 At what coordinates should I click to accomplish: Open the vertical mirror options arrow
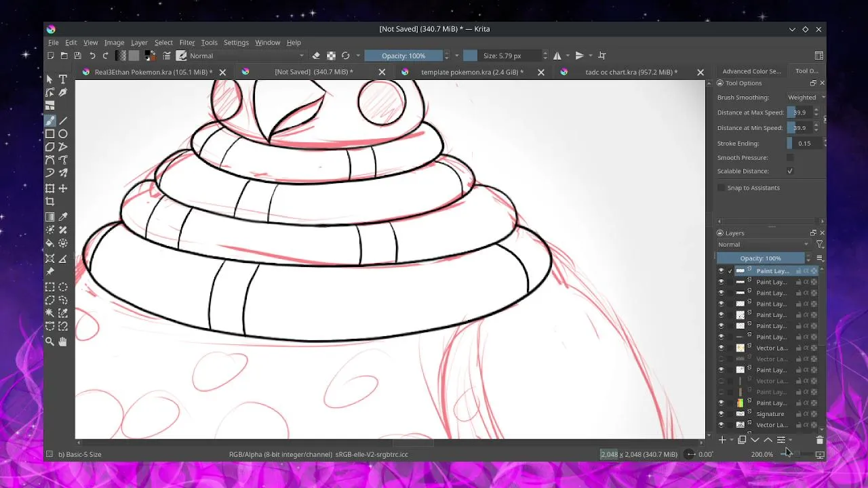click(591, 56)
